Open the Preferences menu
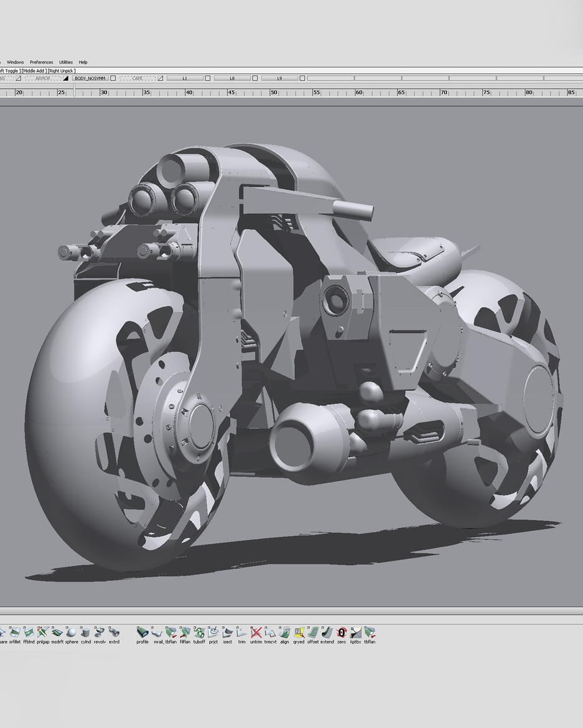This screenshot has width=583, height=728. click(x=41, y=62)
